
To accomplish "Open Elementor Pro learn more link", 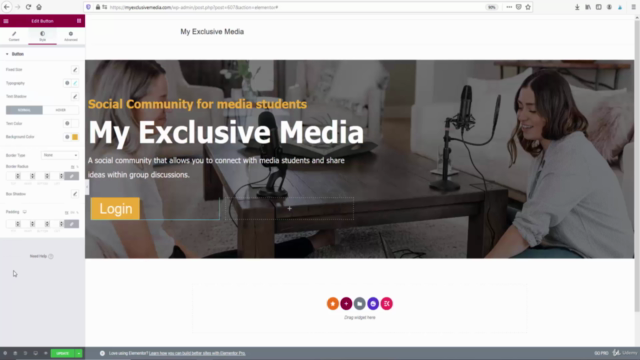I will click(197, 353).
